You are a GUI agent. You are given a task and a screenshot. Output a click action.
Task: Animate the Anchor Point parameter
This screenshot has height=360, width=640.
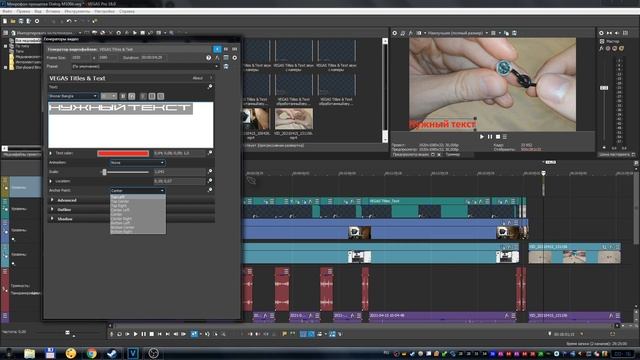(x=210, y=190)
